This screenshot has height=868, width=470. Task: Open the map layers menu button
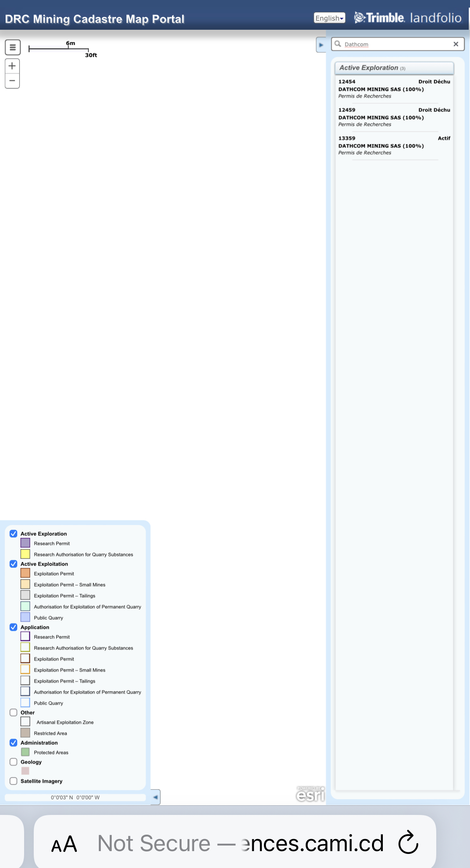12,47
